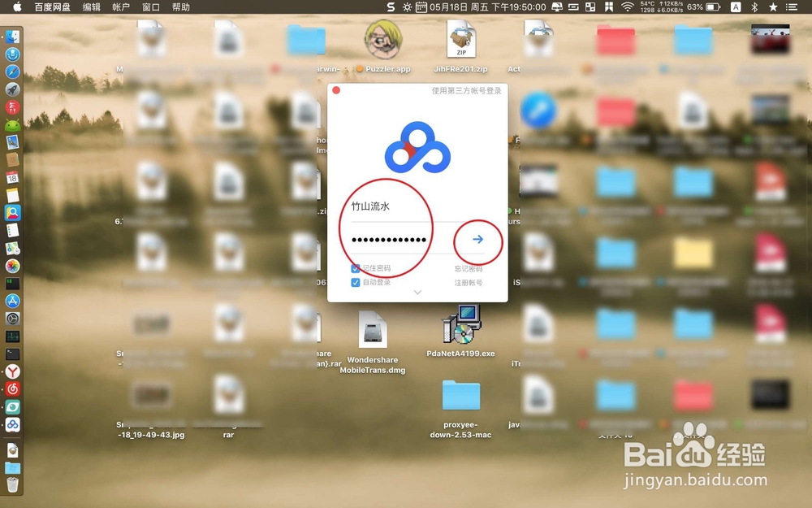Open the 窗口 menu

[151, 7]
